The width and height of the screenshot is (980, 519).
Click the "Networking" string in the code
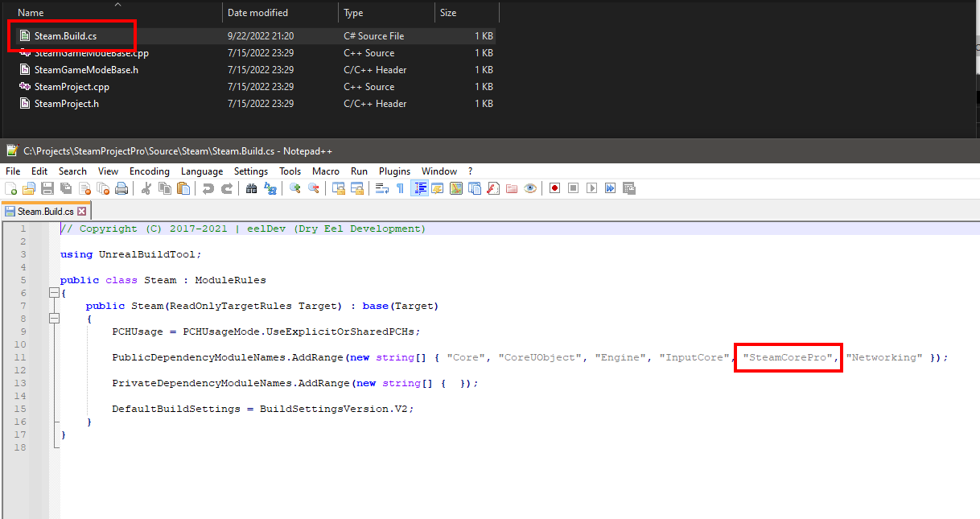click(884, 357)
